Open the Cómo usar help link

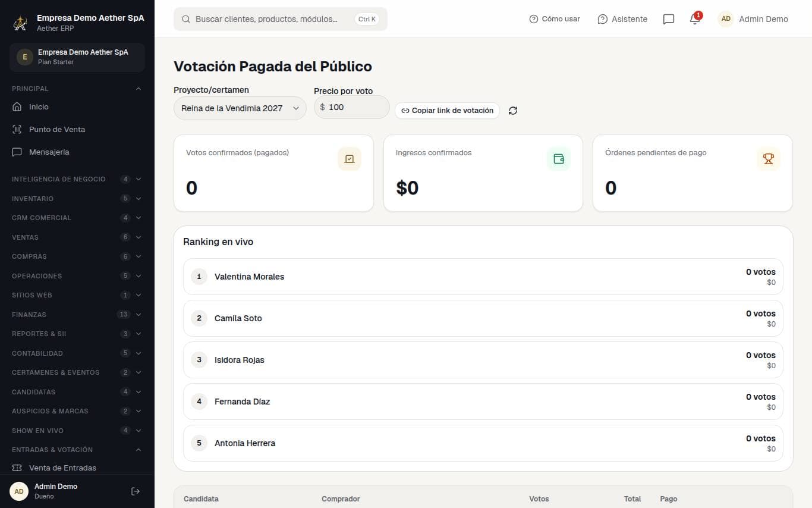click(x=555, y=19)
